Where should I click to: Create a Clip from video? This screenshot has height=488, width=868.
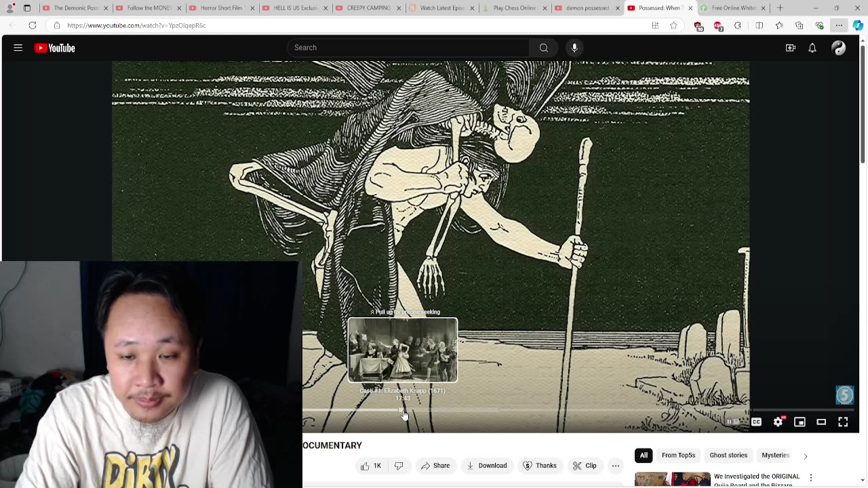point(585,466)
